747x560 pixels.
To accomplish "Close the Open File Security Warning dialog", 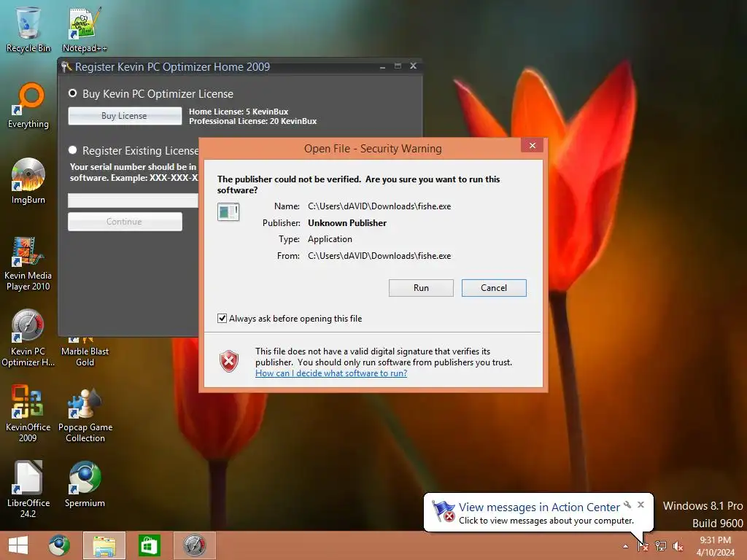I will [x=532, y=145].
